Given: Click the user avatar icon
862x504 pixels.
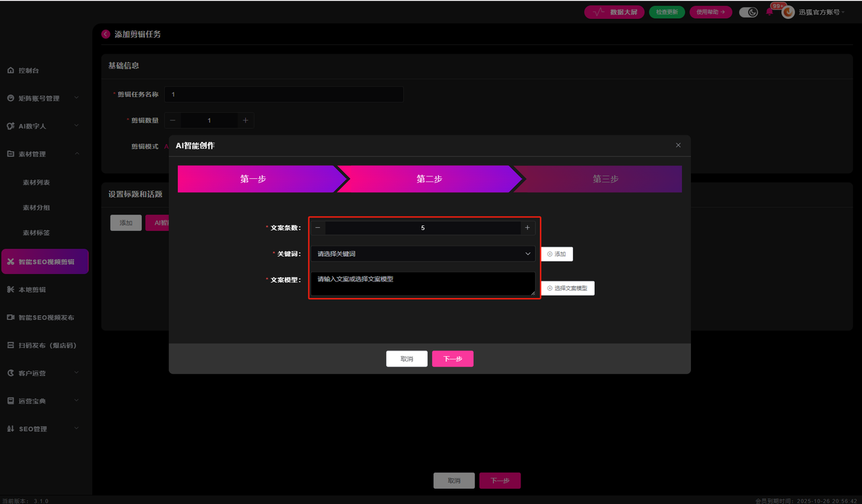Looking at the screenshot, I should coord(788,12).
